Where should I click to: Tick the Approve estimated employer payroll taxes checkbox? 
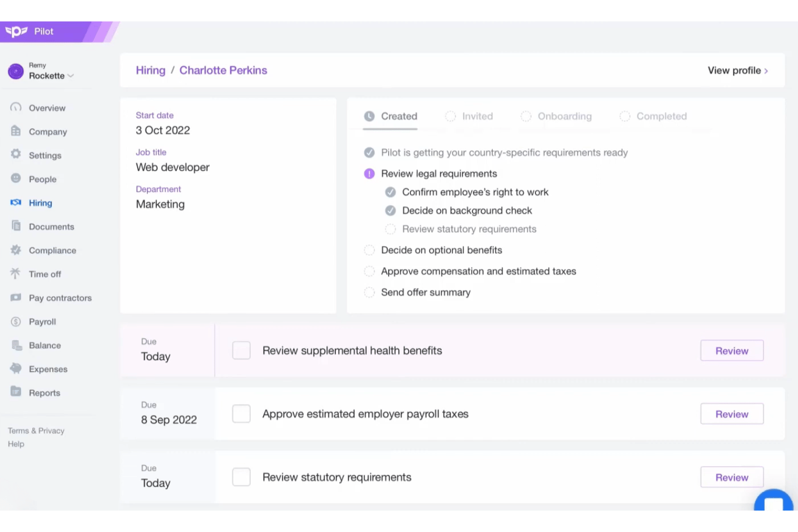pyautogui.click(x=241, y=414)
